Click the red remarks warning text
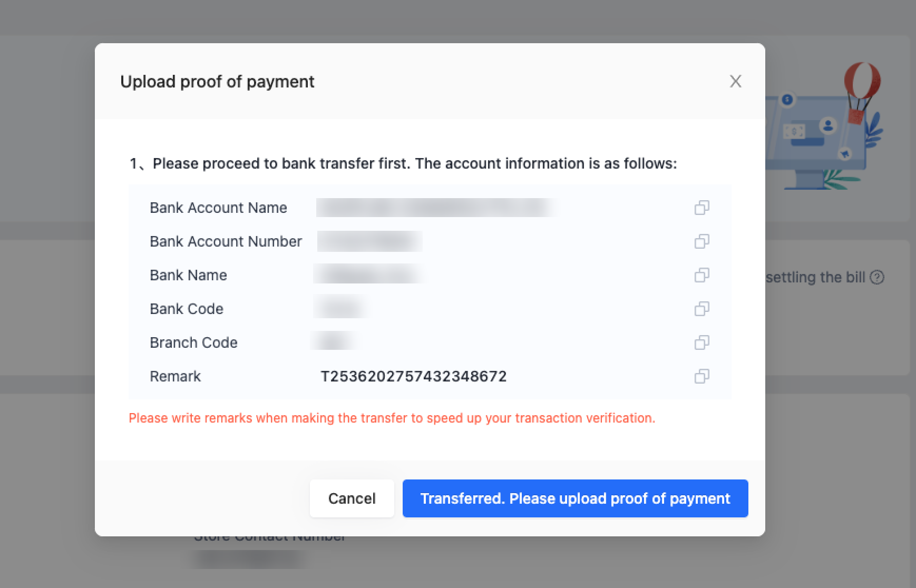Viewport: 916px width, 588px height. pyautogui.click(x=392, y=418)
